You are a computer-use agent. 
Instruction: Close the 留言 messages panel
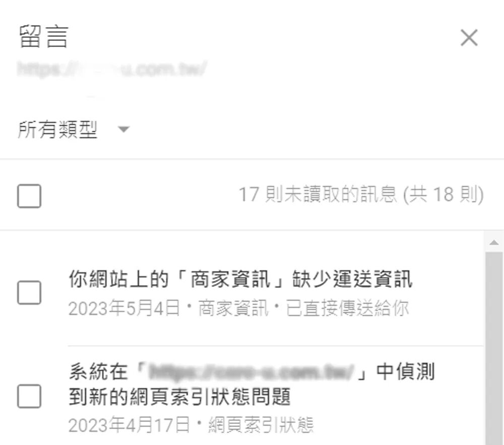(469, 38)
